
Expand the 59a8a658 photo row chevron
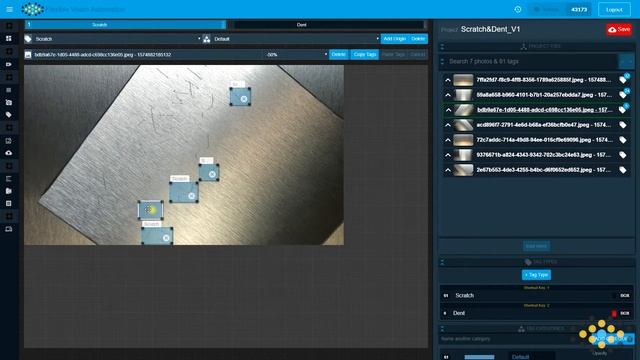tap(448, 95)
